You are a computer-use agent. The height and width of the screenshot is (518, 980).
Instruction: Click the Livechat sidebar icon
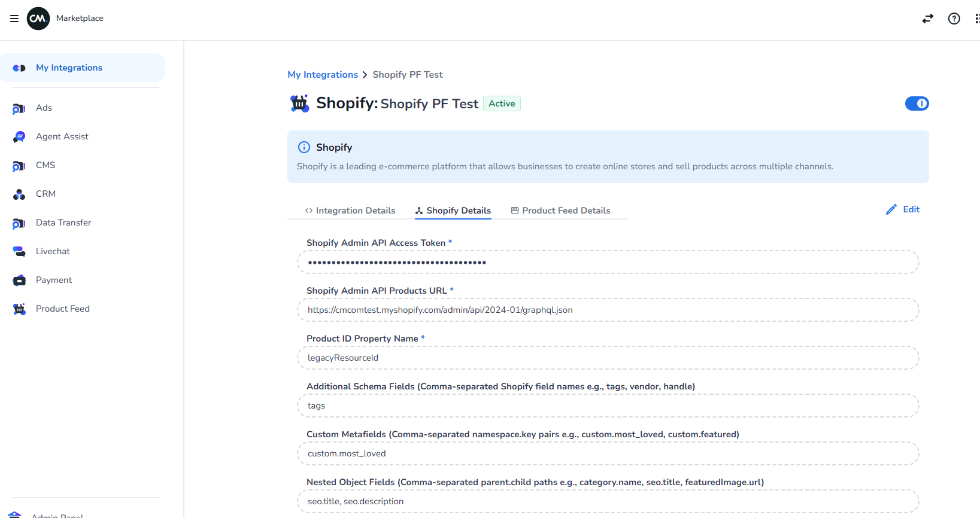click(x=19, y=252)
